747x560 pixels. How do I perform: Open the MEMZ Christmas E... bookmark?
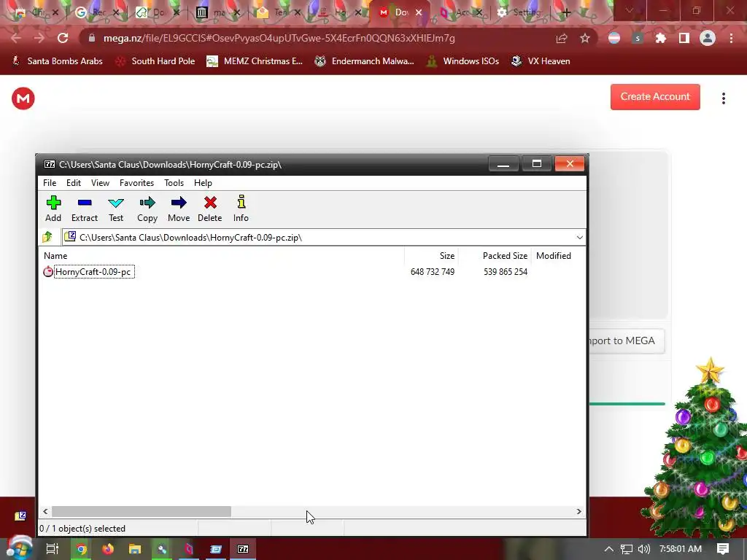coord(255,61)
